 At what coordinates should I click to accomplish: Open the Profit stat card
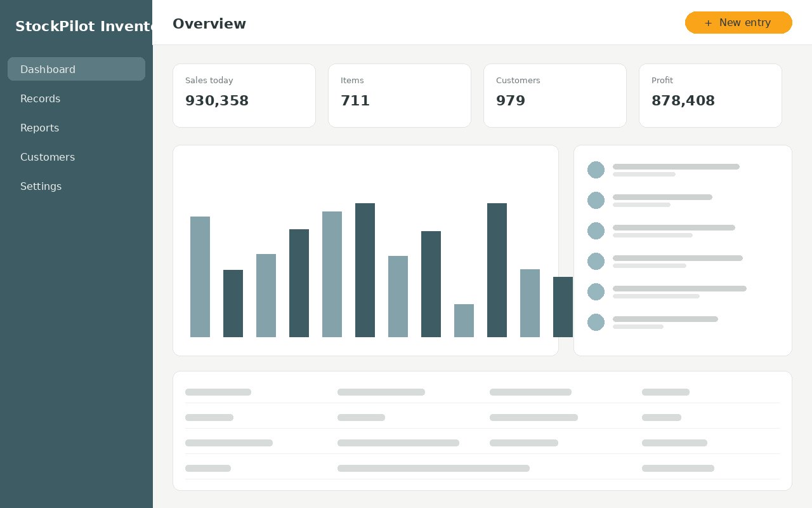(x=710, y=95)
